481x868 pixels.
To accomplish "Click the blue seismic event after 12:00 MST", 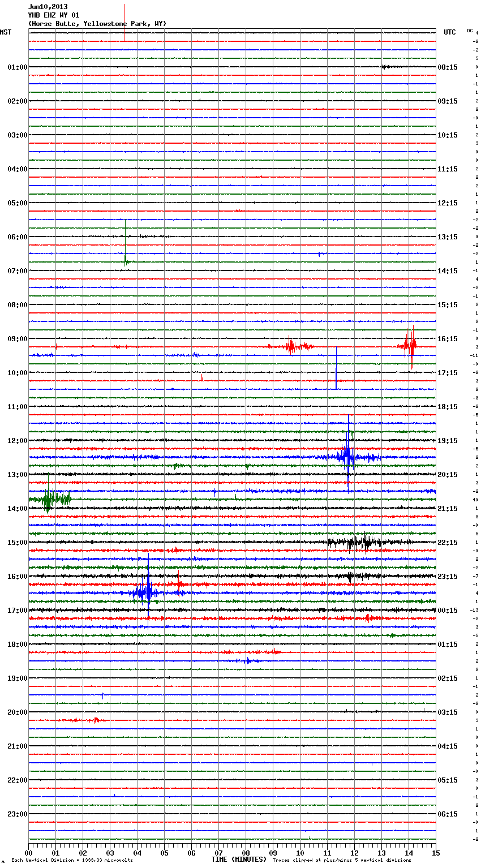I will click(x=347, y=456).
